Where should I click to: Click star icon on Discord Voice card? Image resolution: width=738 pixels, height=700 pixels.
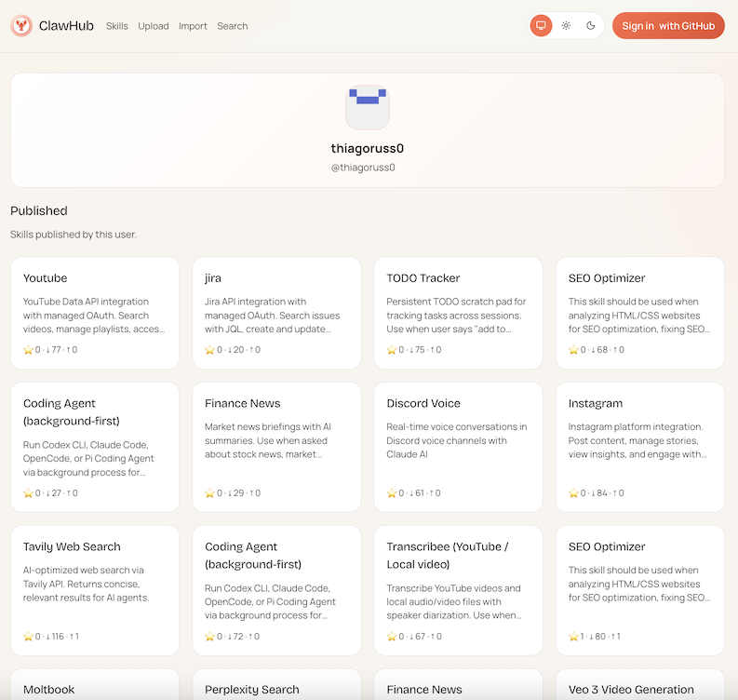392,492
